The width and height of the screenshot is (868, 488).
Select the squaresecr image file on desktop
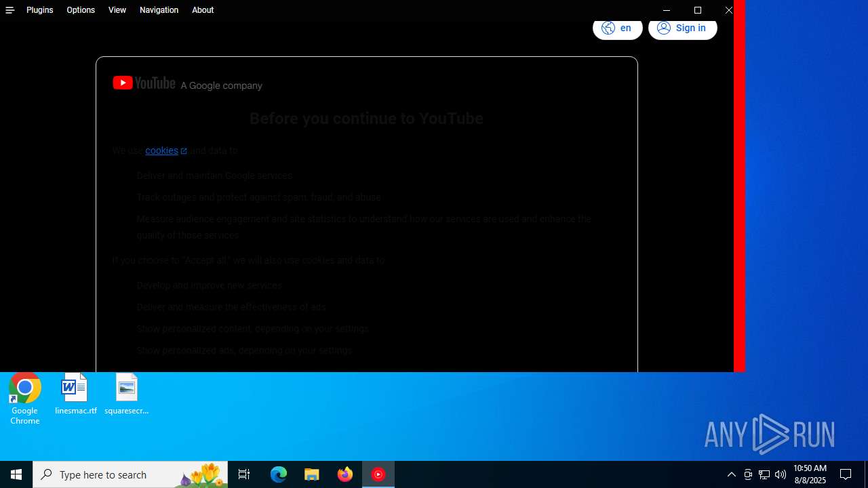(126, 394)
